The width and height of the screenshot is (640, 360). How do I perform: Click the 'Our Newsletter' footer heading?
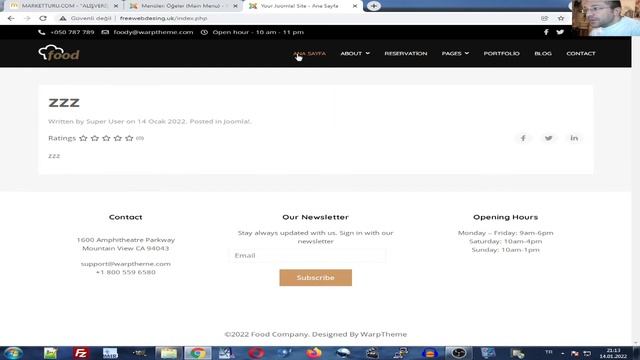[316, 217]
